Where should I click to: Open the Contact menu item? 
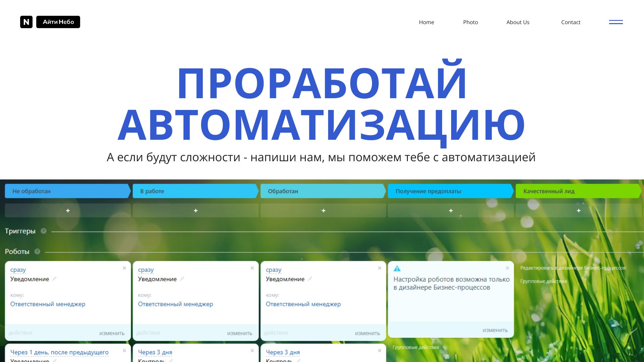571,22
